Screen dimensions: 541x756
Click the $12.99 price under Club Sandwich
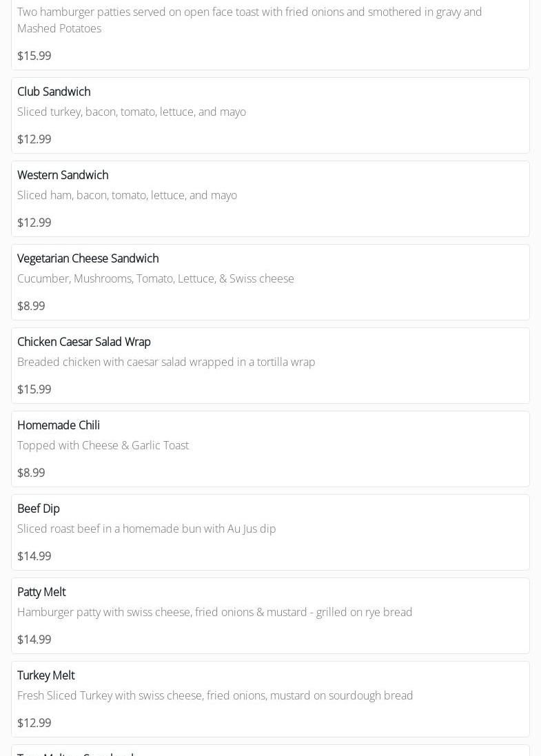point(34,139)
